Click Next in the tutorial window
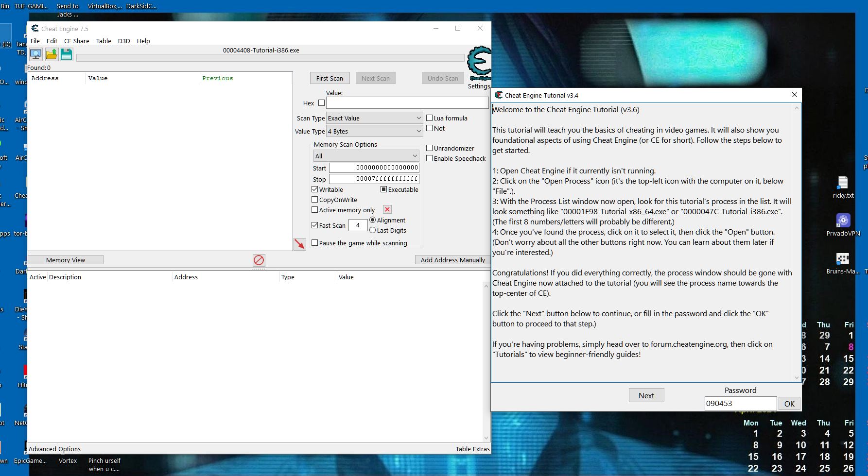Screen dimensions: 868x476 (646, 395)
